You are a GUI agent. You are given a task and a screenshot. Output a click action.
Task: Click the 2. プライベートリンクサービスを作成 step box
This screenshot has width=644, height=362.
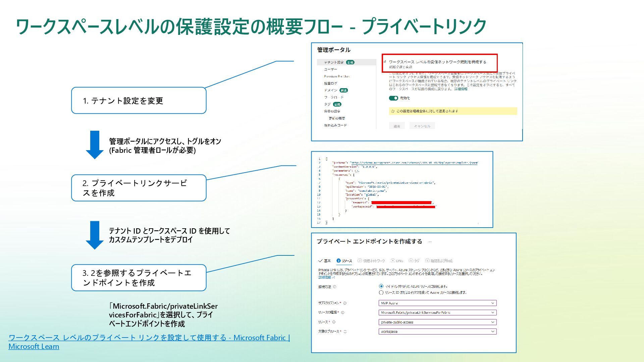pos(139,188)
